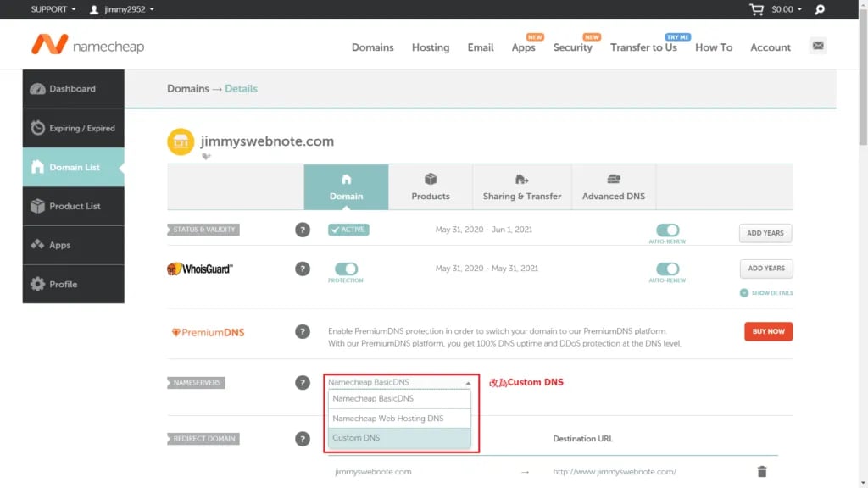
Task: Click the Domains breadcrumb link
Action: 188,88
